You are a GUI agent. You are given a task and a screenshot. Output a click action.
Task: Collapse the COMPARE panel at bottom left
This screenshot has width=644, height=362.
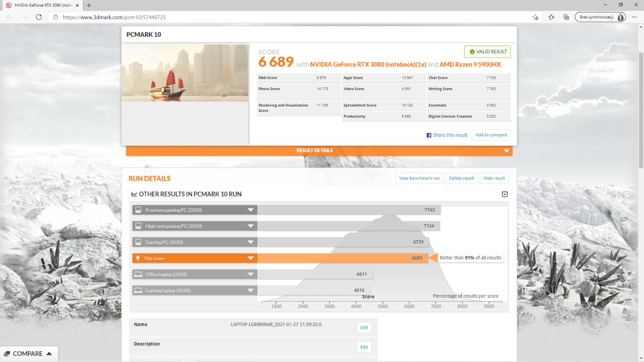[x=49, y=353]
